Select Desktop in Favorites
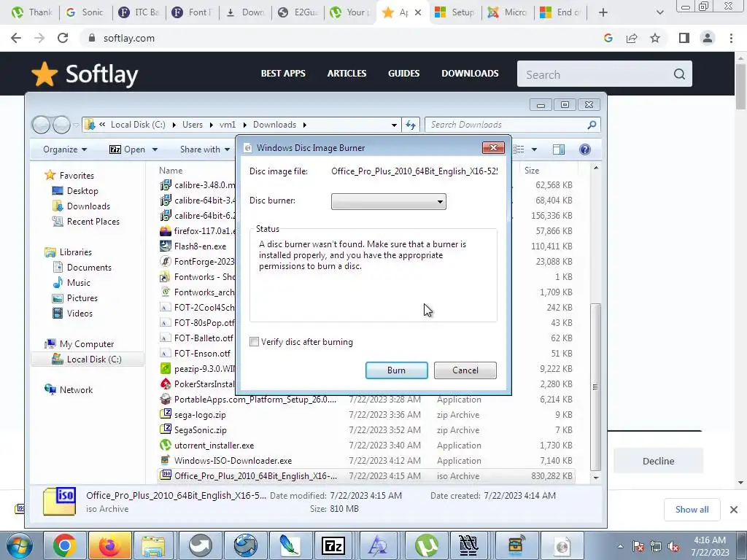This screenshot has height=560, width=747. [82, 191]
